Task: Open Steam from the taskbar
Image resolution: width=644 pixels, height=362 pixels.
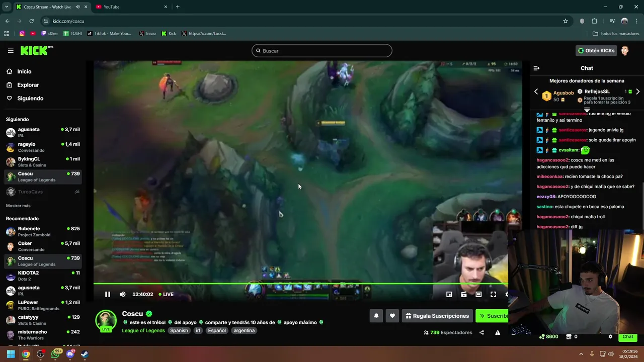Action: (x=85, y=354)
